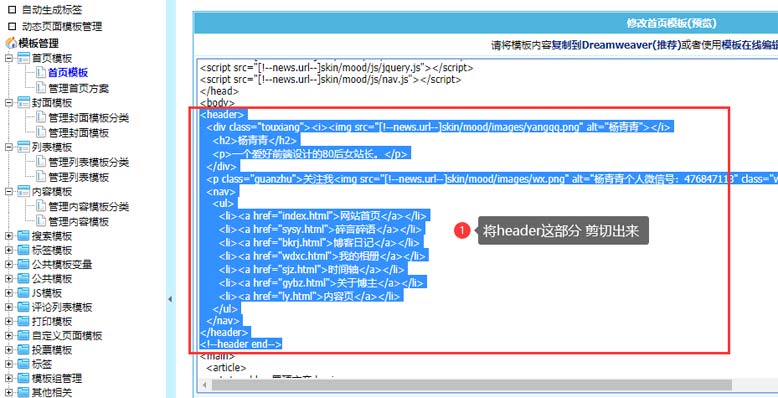Expand the 标签模板 tree node
This screenshot has height=398, width=778.
coord(8,250)
